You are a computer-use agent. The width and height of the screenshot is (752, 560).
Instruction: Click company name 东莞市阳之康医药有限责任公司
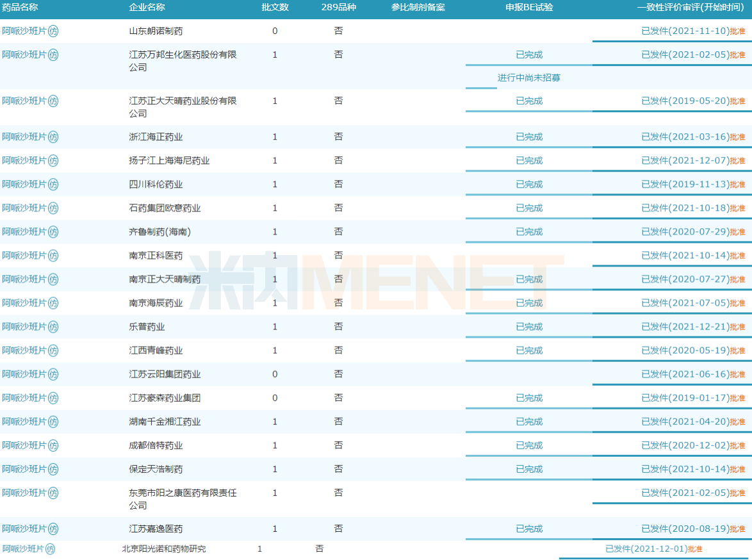click(x=183, y=499)
